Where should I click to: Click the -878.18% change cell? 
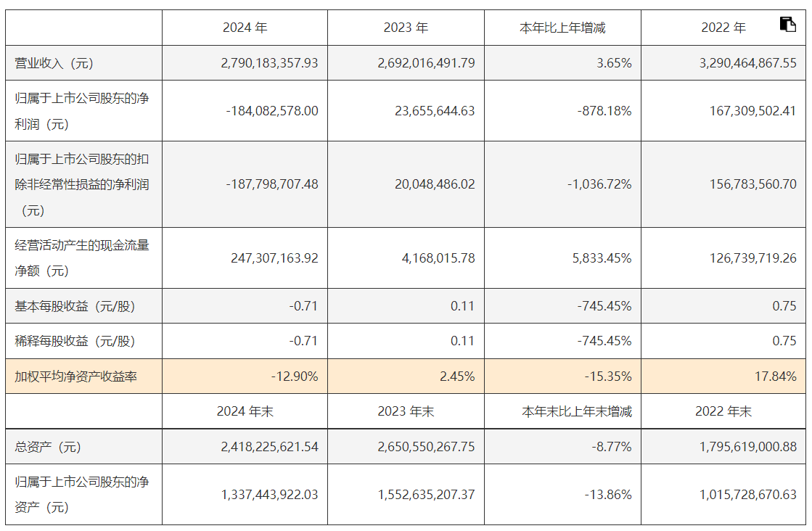606,111
